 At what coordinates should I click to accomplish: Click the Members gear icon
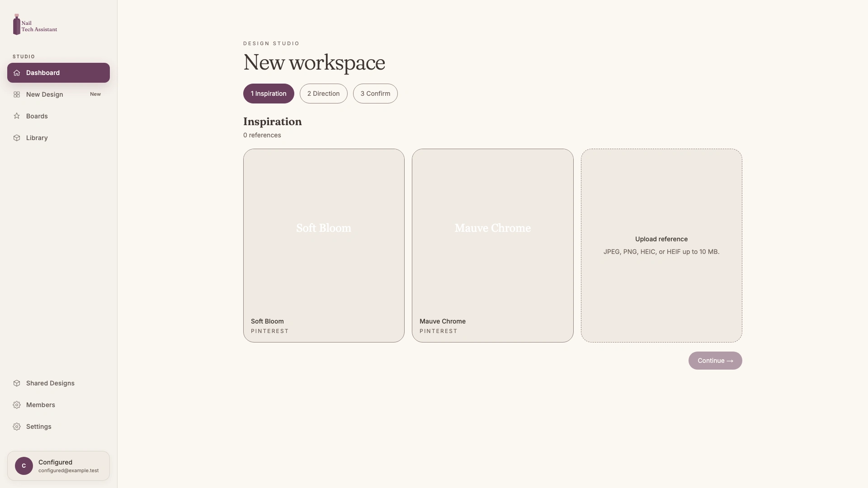point(17,405)
